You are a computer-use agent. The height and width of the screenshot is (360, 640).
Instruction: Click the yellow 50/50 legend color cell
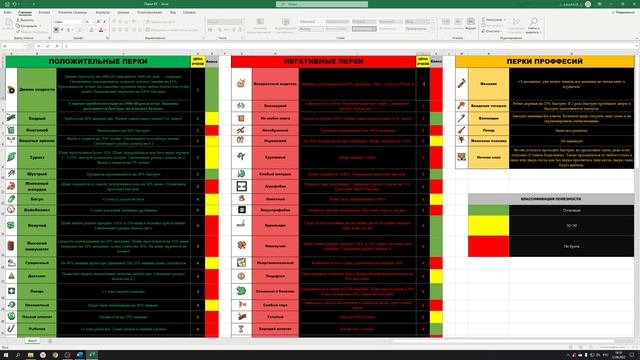click(x=488, y=226)
